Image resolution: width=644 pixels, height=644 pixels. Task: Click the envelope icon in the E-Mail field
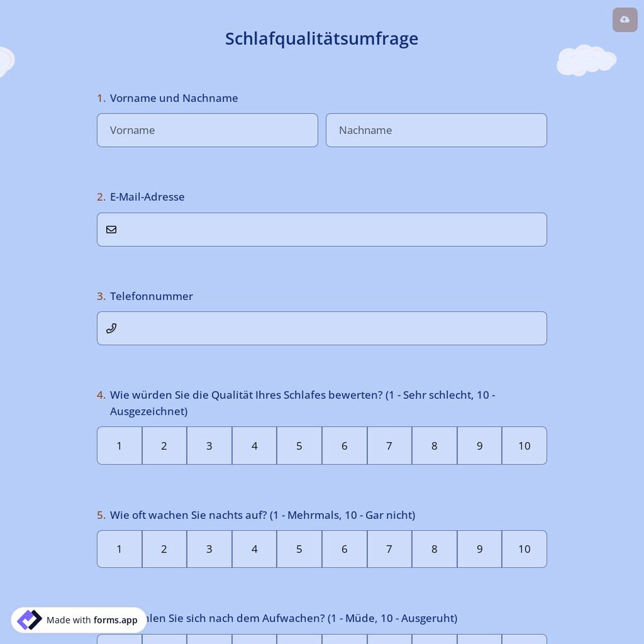[x=111, y=229]
